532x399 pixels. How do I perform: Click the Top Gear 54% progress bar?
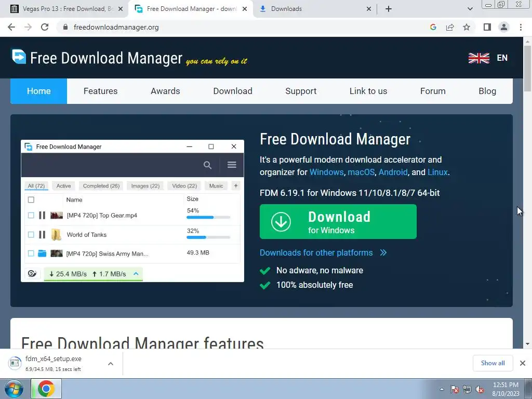pyautogui.click(x=208, y=218)
